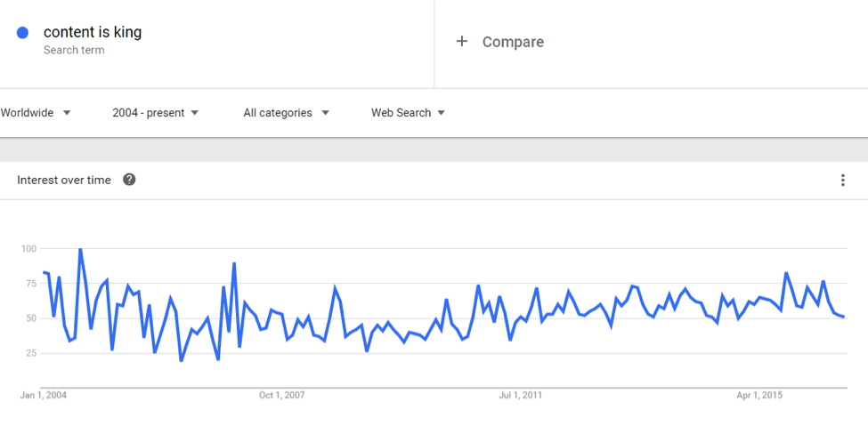
Task: Open the Web Search type dropdown
Action: point(409,113)
